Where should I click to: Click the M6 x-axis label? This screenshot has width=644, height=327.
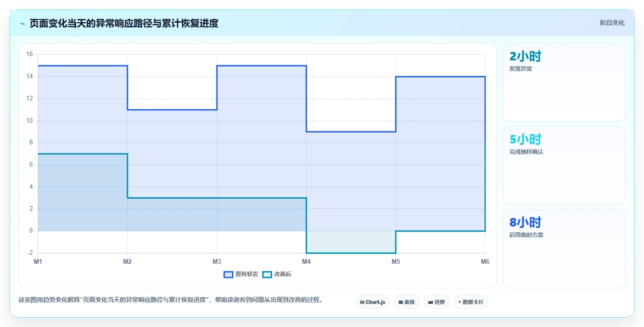tap(485, 261)
